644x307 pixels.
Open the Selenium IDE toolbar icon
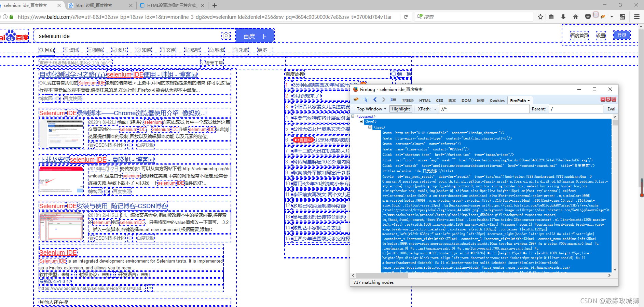tap(622, 17)
